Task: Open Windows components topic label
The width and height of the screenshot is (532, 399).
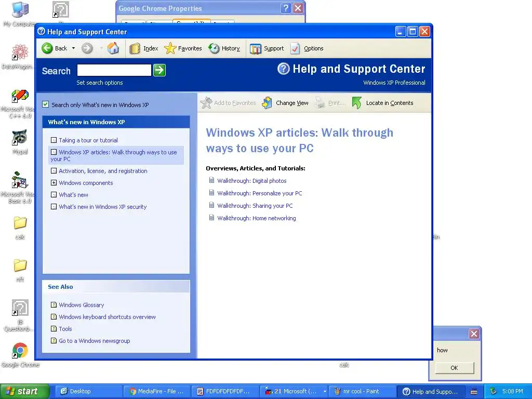Action: [86, 182]
